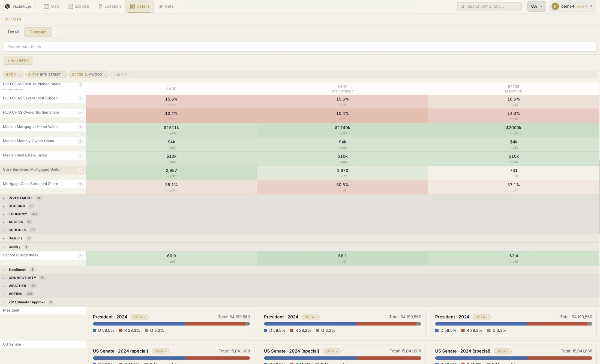
Task: Open the 2024 year dropdown on the 94110 President card
Action: (x=140, y=317)
